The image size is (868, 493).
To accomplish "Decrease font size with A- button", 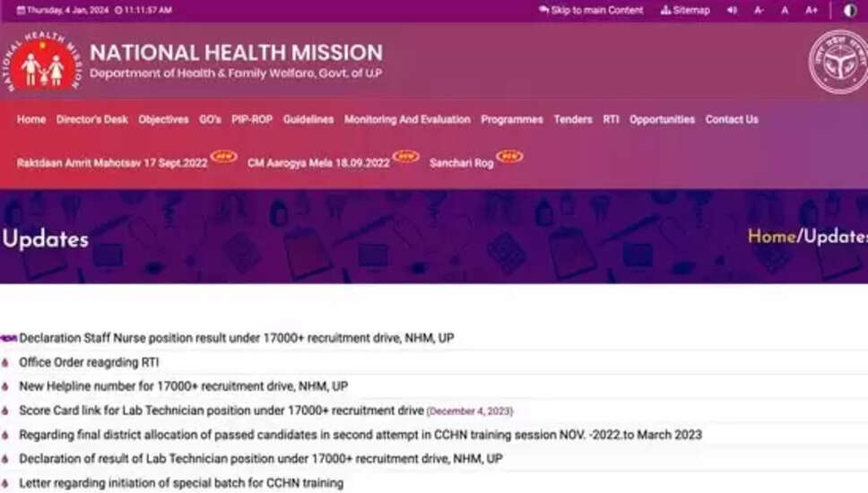I will point(759,11).
